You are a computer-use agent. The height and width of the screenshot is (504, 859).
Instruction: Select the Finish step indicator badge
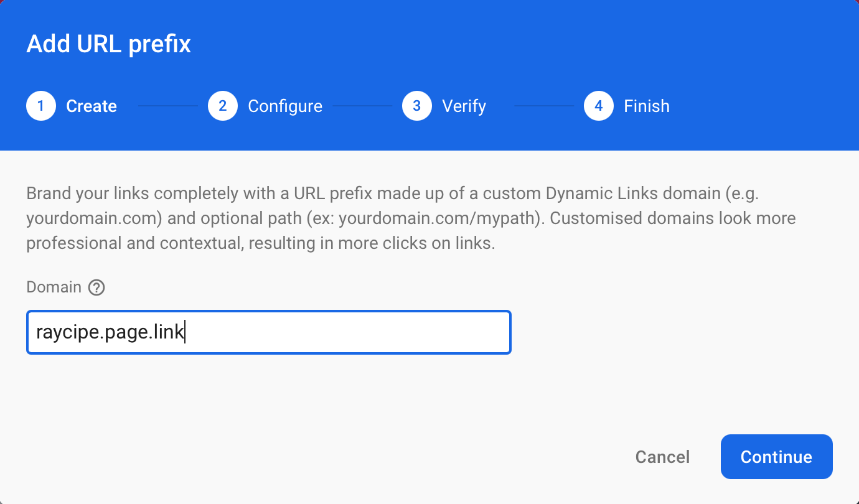point(598,106)
